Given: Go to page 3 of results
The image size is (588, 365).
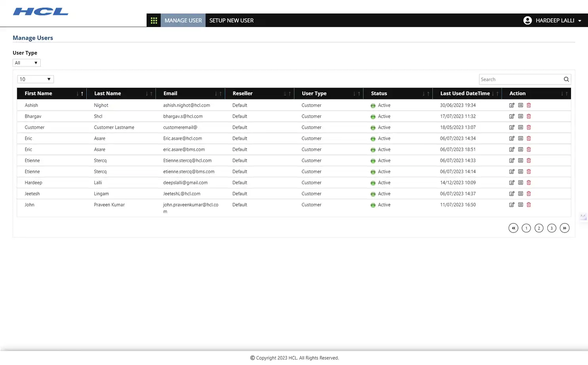Looking at the screenshot, I should point(552,228).
